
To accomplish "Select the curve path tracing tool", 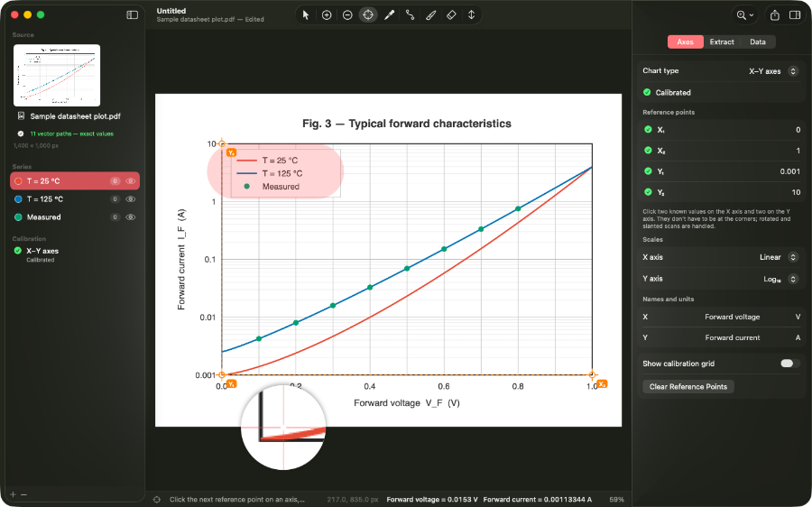I will pos(410,15).
